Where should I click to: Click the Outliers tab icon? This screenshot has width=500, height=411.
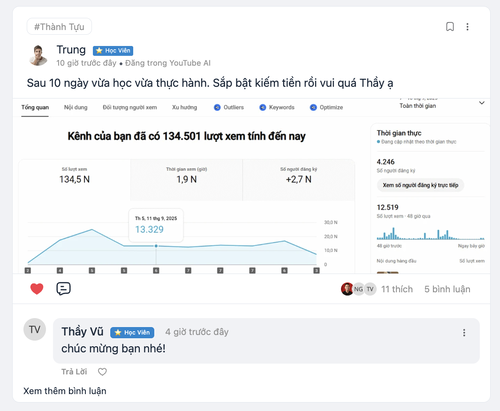[217, 107]
